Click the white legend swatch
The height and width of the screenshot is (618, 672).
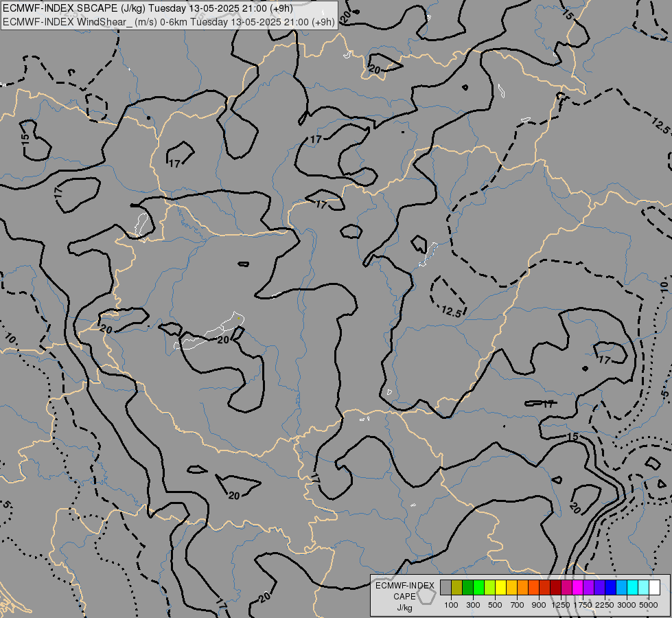(654, 587)
